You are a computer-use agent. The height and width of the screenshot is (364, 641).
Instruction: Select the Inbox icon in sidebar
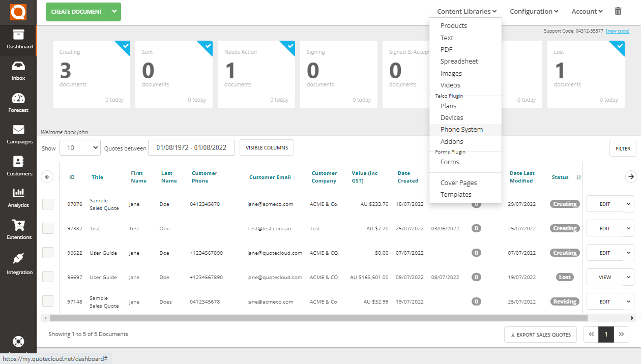[x=18, y=70]
